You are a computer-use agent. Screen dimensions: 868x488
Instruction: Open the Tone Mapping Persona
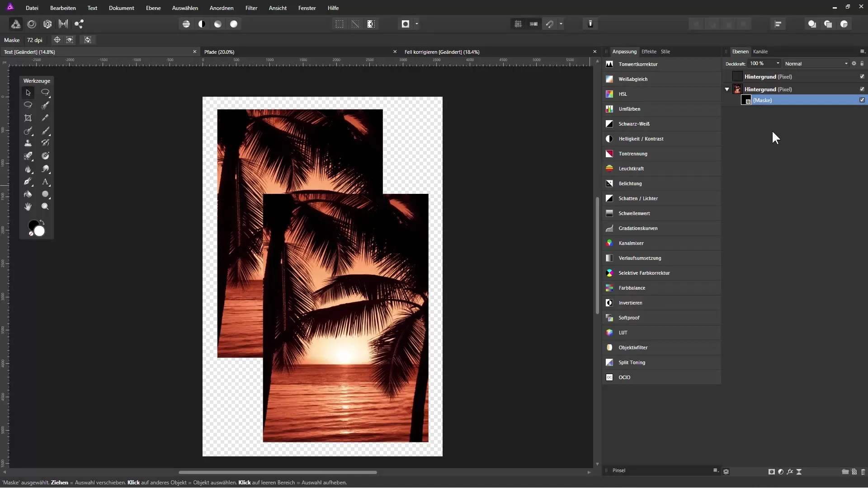pos(63,24)
